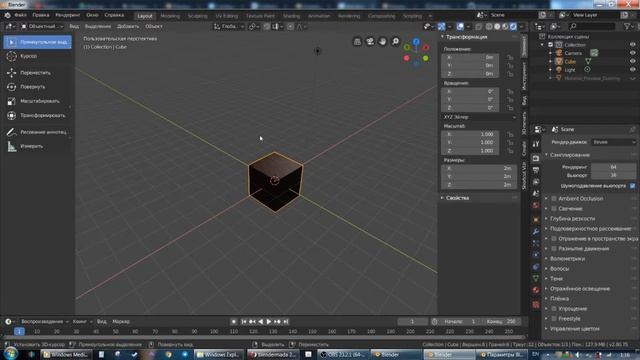Screen dimensions: 640x360
Task: Select the Move tool
Action: tap(38, 73)
